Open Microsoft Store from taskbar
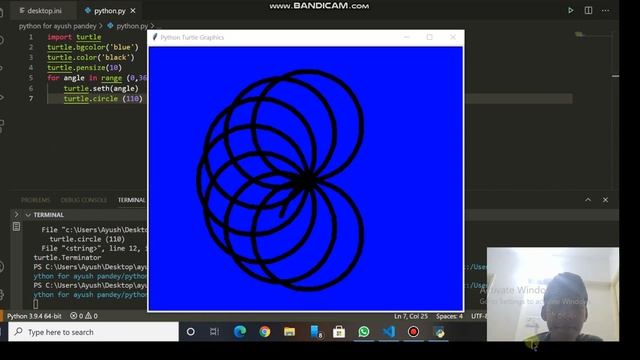 pos(339,332)
